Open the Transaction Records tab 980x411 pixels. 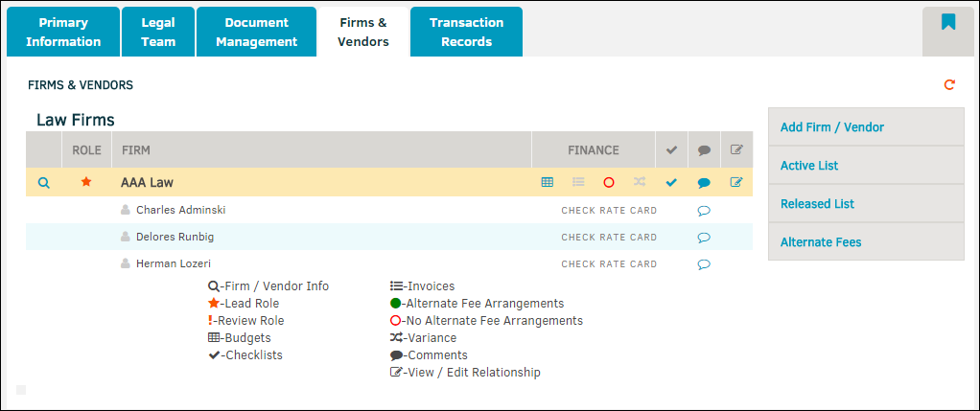(466, 32)
